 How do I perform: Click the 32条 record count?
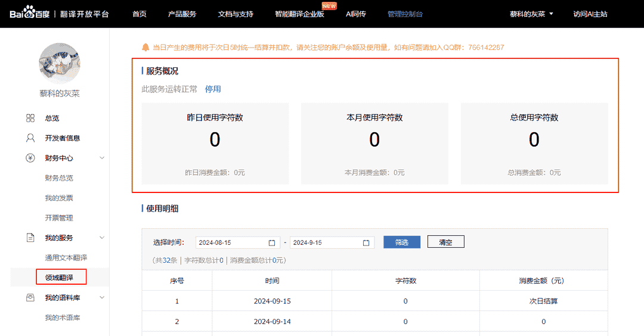(x=169, y=260)
